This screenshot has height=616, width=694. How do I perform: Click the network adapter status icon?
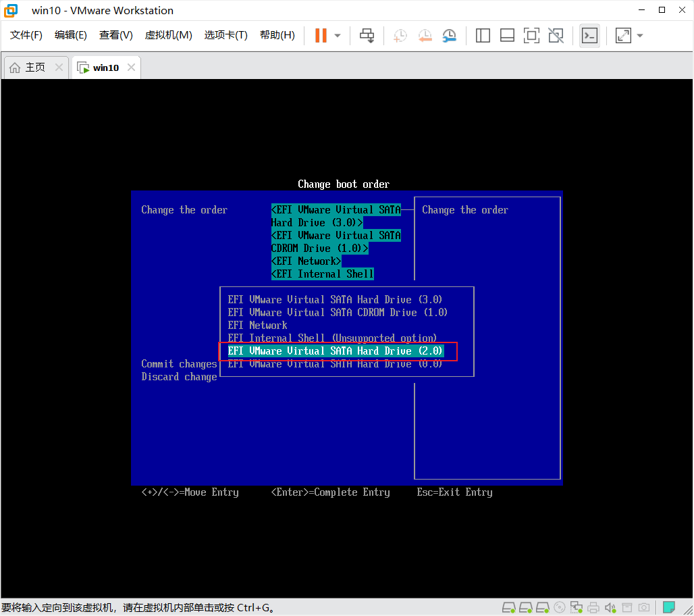pos(577,607)
